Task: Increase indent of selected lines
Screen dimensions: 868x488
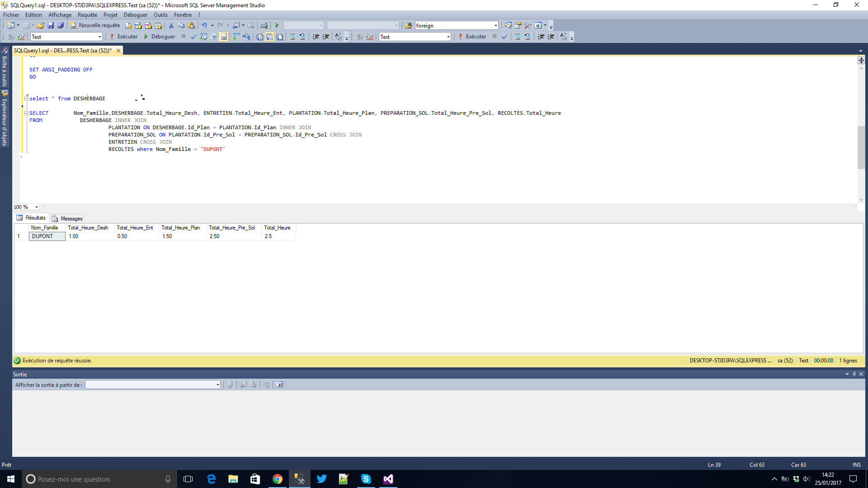Action: [x=326, y=37]
